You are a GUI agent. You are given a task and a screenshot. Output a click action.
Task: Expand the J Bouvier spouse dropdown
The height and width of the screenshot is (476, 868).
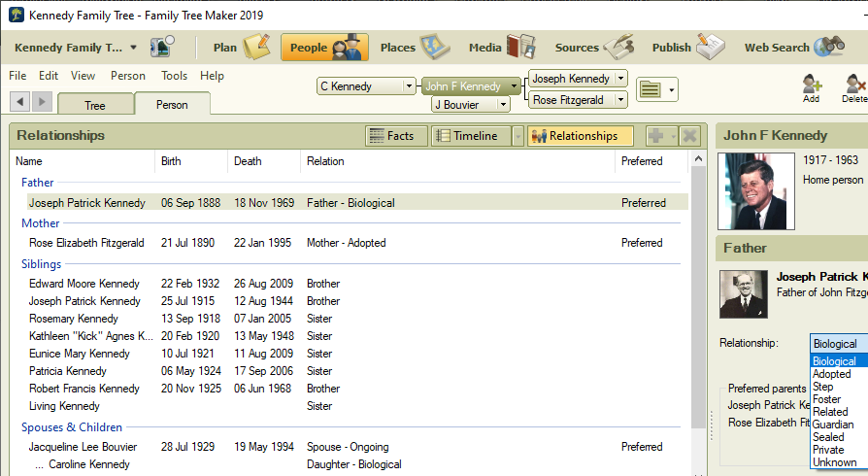point(503,105)
